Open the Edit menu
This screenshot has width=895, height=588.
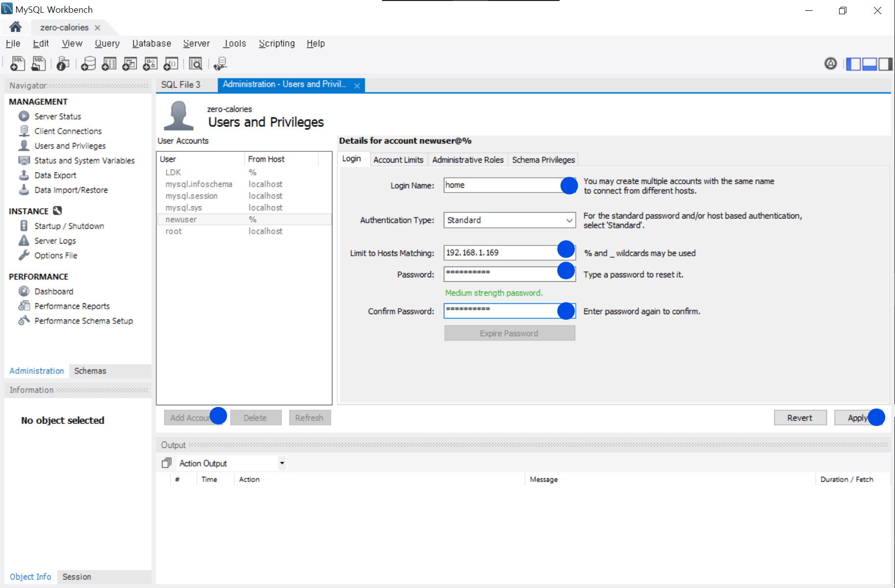tap(41, 43)
